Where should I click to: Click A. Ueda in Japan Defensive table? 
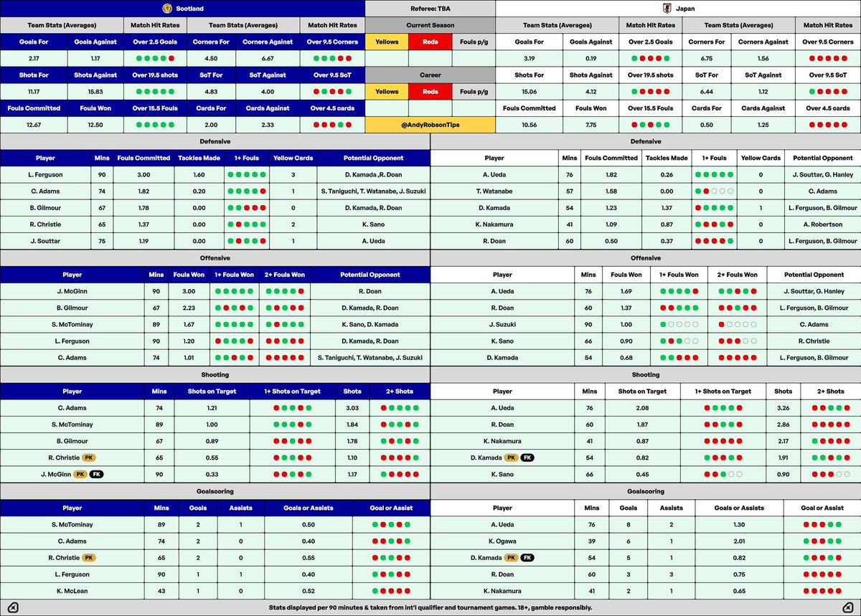click(x=494, y=174)
